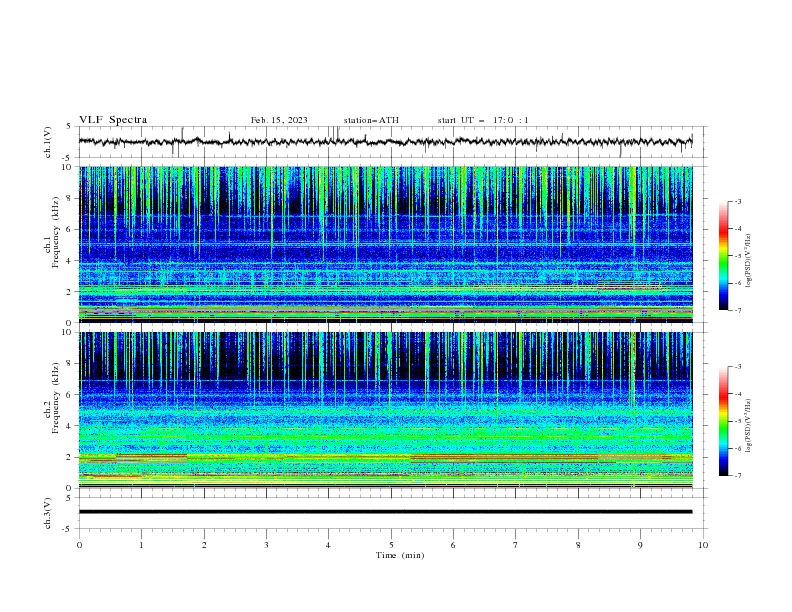Click the ch.1 "Frequency (kHz)" axis label
Image resolution: width=792 pixels, height=612 pixels.
(55, 233)
